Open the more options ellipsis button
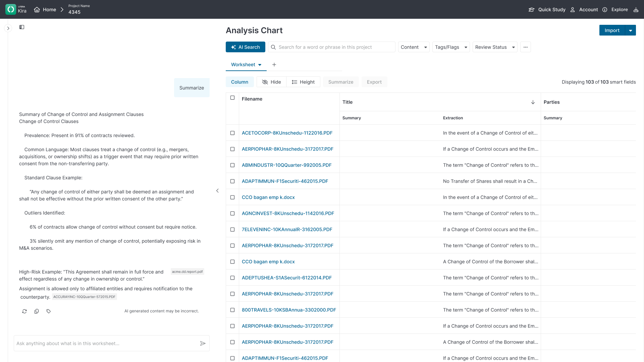644x362 pixels. click(x=526, y=47)
